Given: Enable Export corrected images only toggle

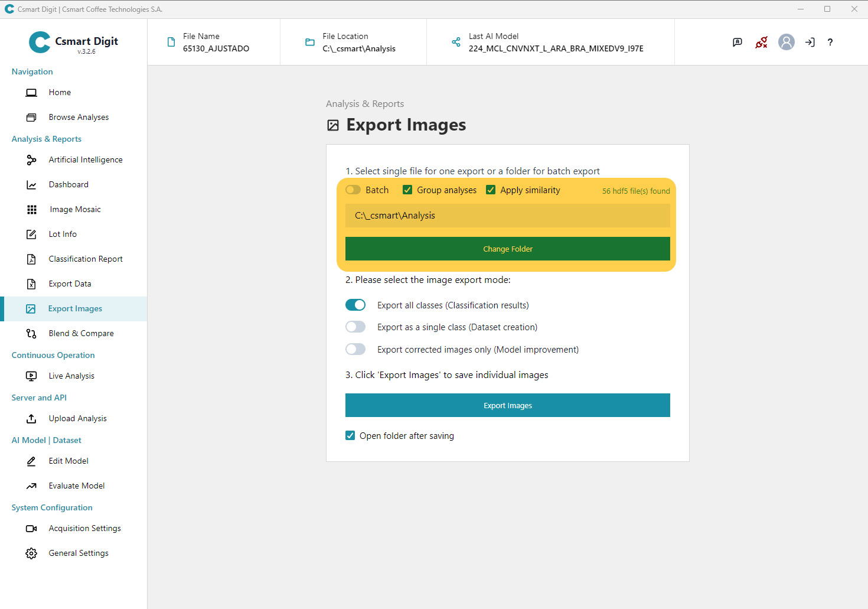Looking at the screenshot, I should point(355,349).
